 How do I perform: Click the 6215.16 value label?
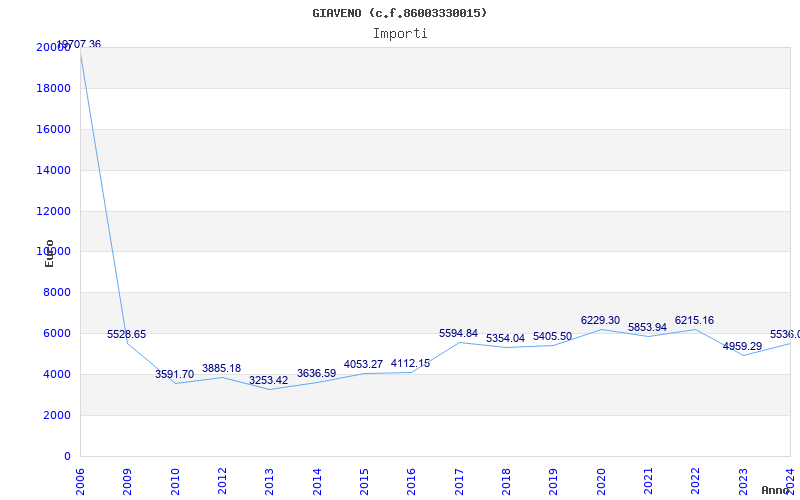tap(694, 320)
